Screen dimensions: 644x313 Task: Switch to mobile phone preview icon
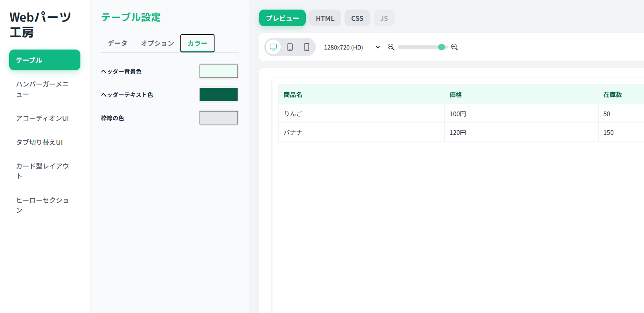tap(307, 47)
